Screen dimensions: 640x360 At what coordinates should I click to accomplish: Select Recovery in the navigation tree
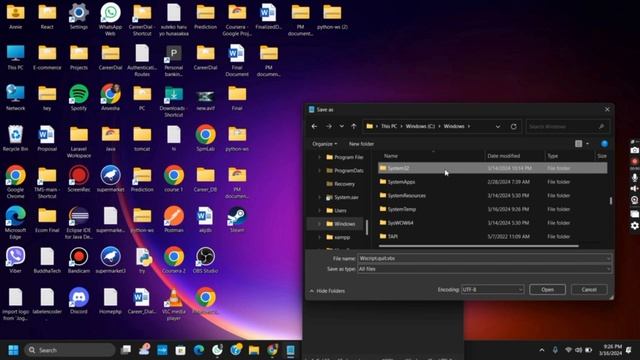[x=340, y=184]
